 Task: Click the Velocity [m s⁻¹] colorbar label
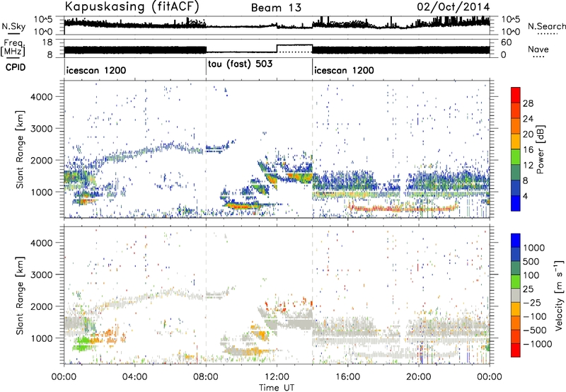coord(559,295)
